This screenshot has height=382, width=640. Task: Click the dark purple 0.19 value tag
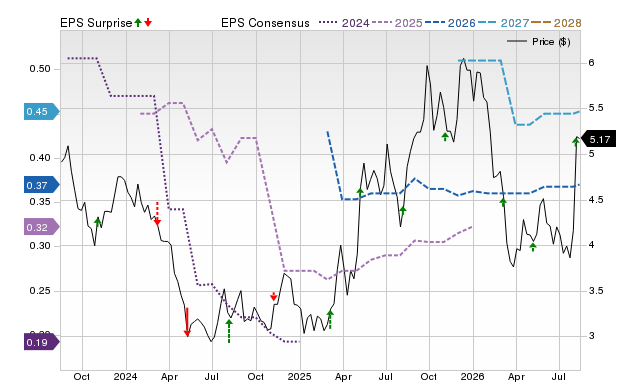coord(41,342)
